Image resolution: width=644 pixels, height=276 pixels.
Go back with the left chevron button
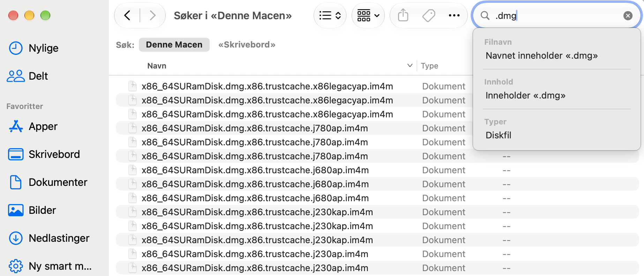pyautogui.click(x=127, y=15)
